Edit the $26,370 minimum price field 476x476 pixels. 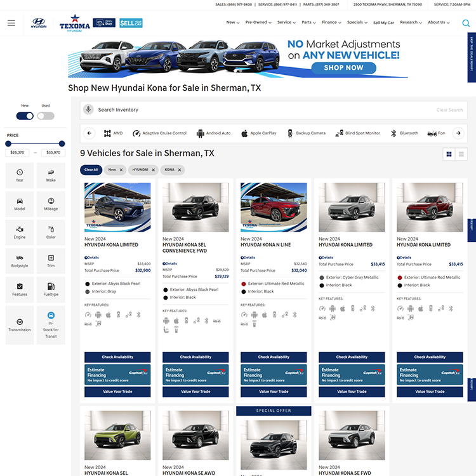(x=17, y=152)
